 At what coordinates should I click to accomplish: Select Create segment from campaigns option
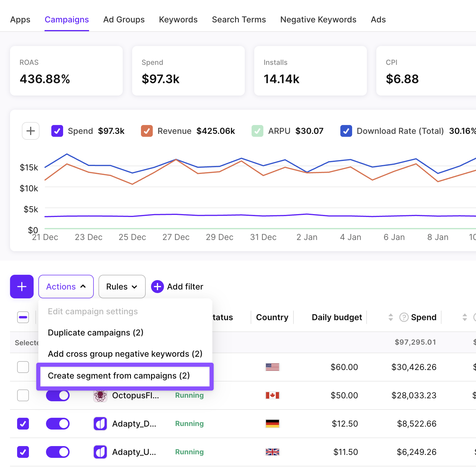[x=119, y=376]
